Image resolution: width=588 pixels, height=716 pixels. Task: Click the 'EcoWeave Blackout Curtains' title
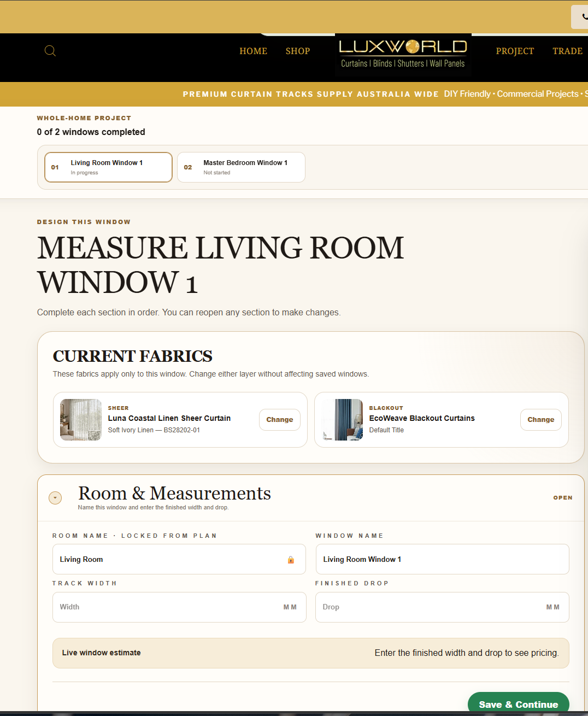click(422, 418)
